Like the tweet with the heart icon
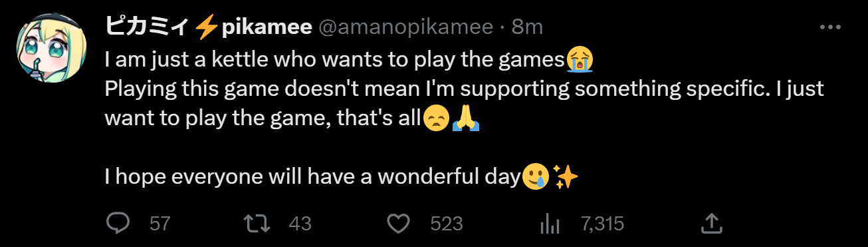 coord(398,224)
